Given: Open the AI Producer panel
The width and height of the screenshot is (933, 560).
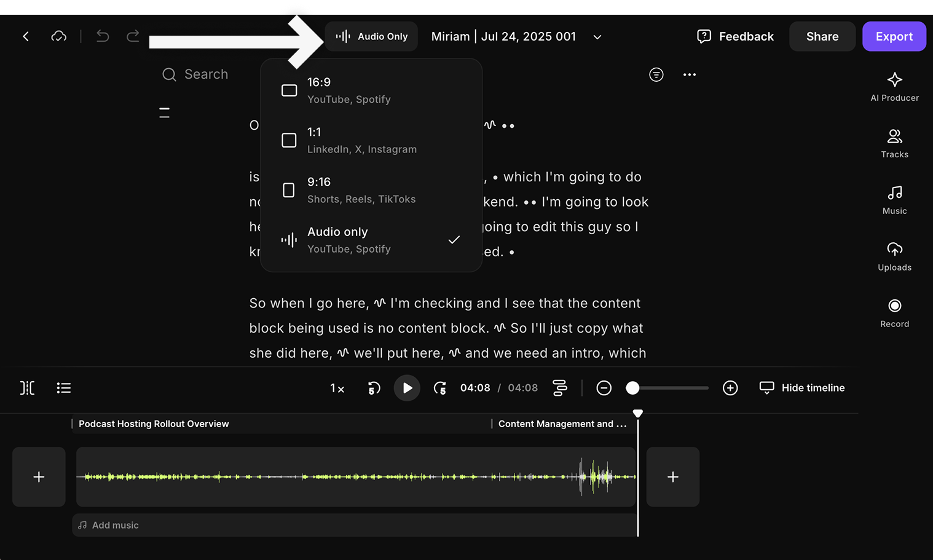Looking at the screenshot, I should (x=894, y=87).
